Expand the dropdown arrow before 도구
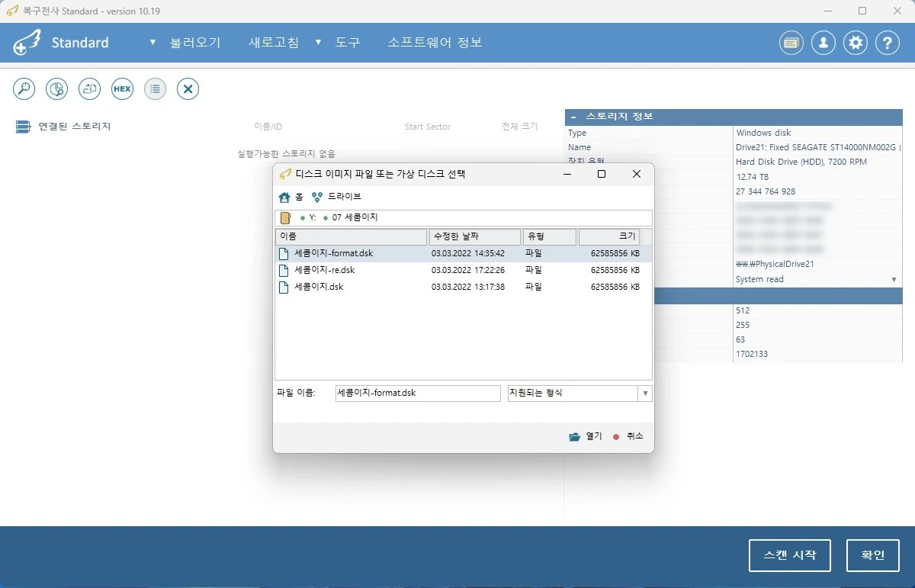Screen dimensions: 915x588 318,42
